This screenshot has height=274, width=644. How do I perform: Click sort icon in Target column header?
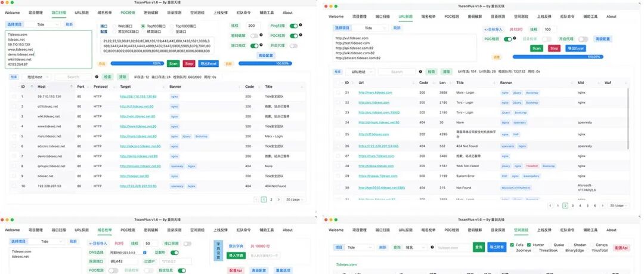[163, 87]
